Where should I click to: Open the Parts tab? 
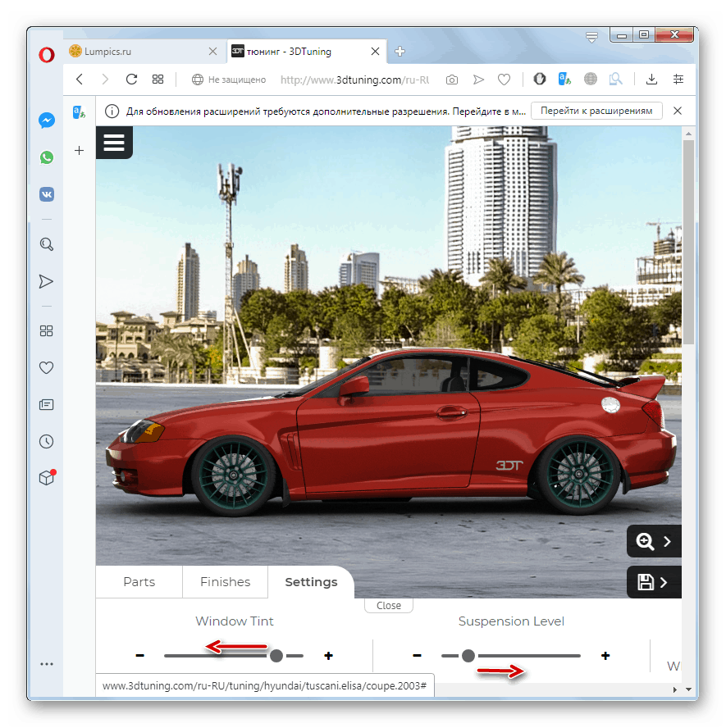point(139,582)
